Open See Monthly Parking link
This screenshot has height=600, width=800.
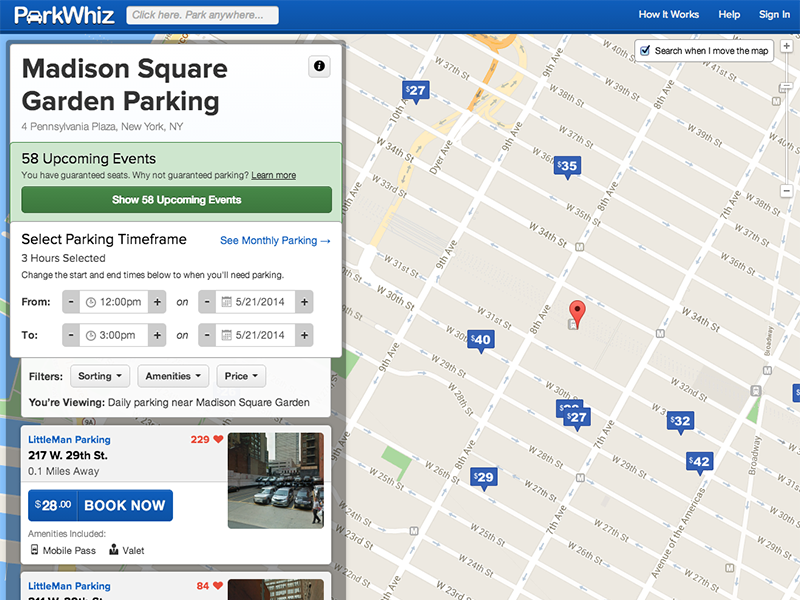[275, 240]
